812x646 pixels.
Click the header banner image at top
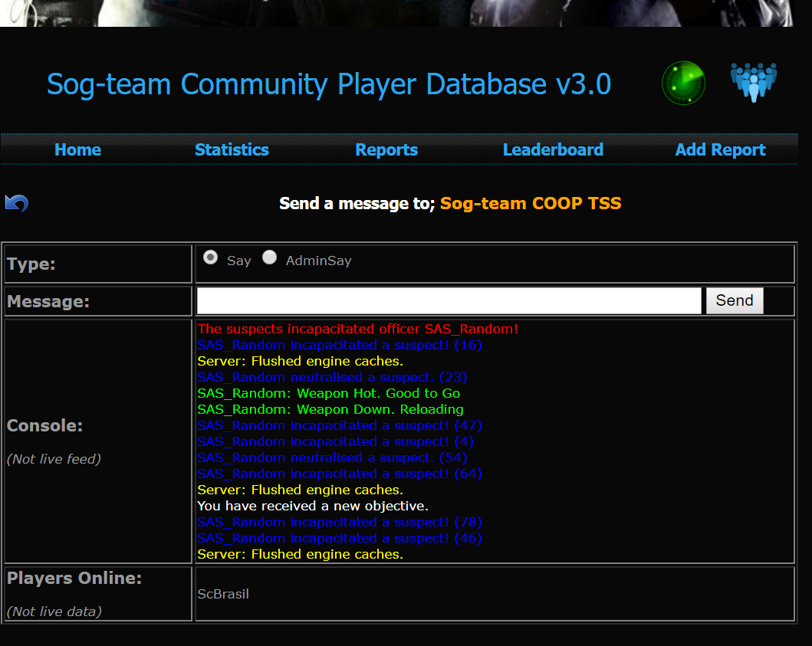pyautogui.click(x=396, y=13)
